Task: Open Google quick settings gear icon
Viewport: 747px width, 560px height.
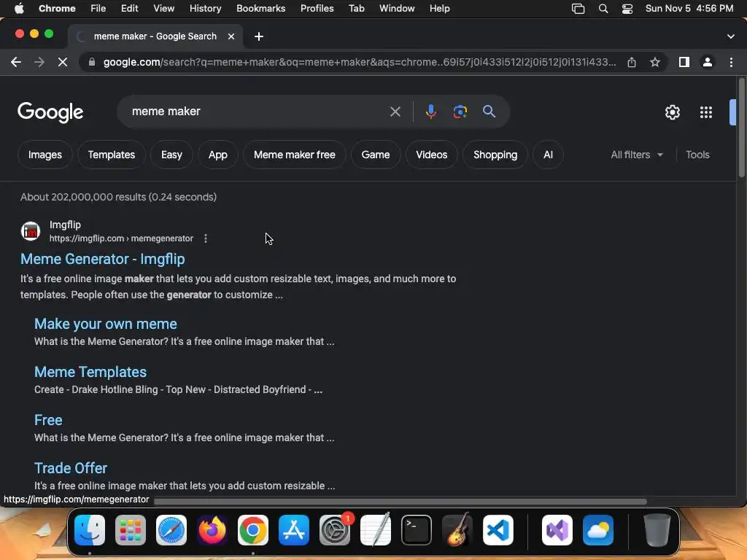Action: tap(672, 112)
